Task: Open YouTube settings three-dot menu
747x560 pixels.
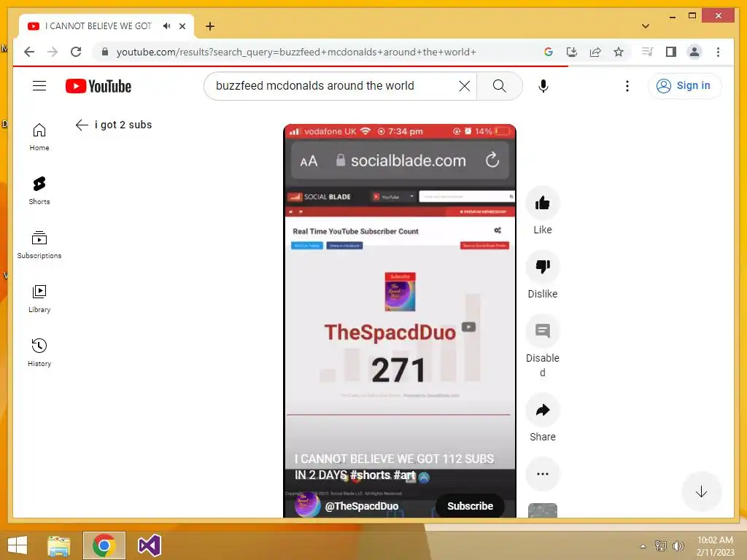Action: (627, 86)
